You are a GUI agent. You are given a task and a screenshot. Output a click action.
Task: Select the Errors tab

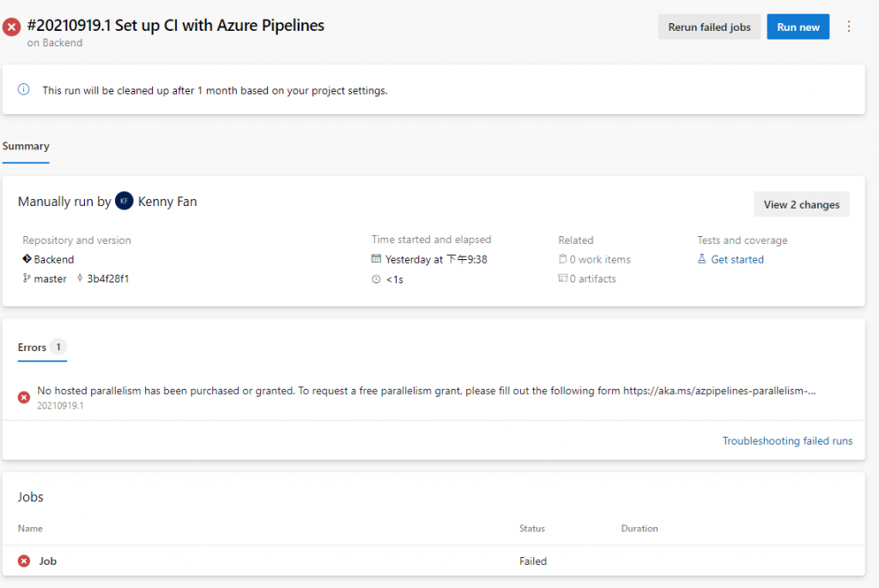click(33, 348)
